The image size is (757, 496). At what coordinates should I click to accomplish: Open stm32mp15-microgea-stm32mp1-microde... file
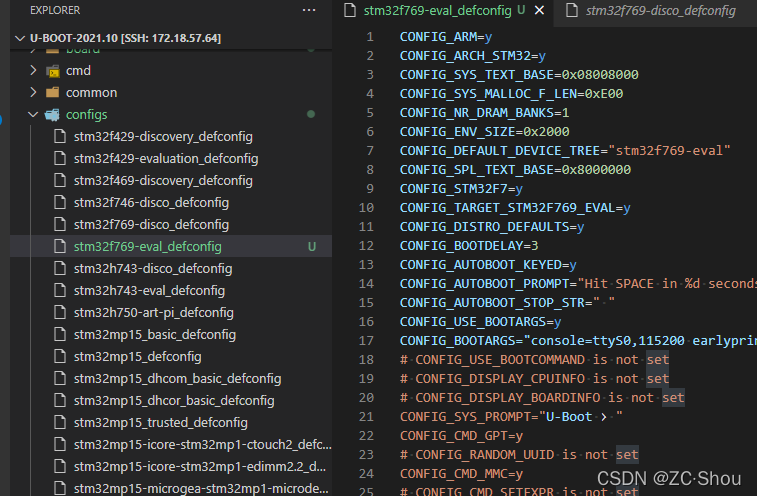[201, 488]
